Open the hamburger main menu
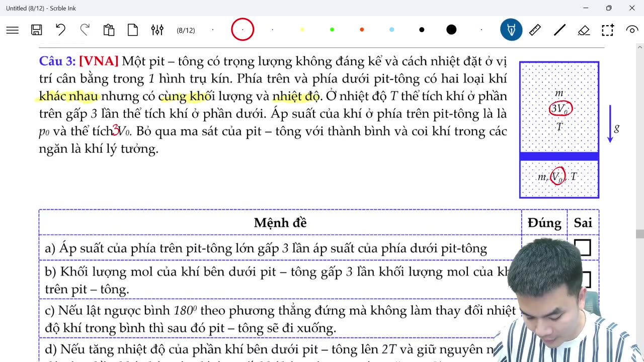Screen dimensions: 644x362 click(13, 30)
